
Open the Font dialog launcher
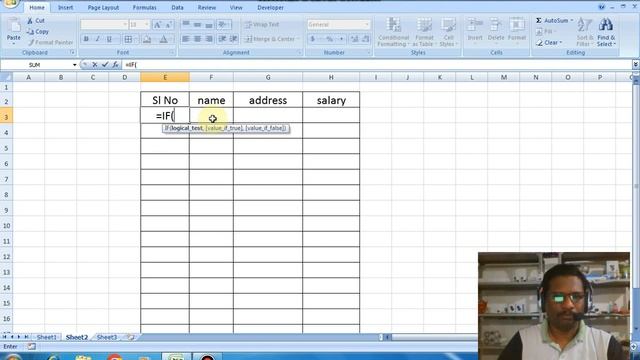coord(172,53)
